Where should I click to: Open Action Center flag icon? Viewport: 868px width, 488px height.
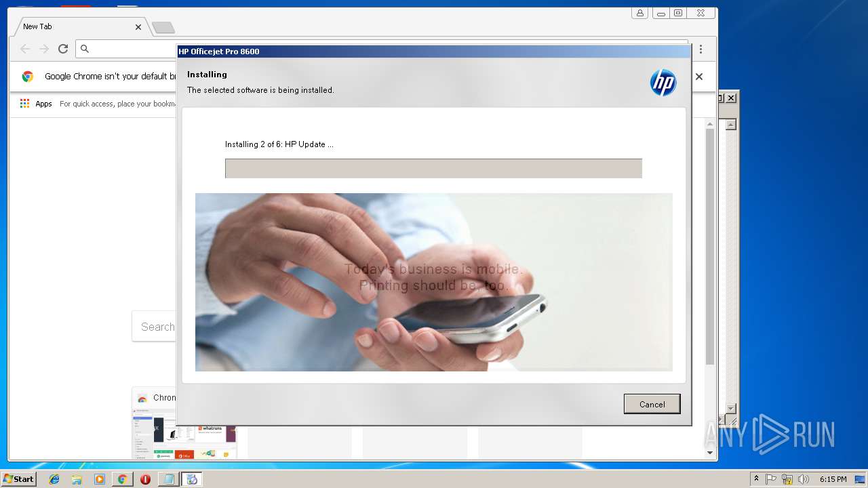click(x=771, y=479)
